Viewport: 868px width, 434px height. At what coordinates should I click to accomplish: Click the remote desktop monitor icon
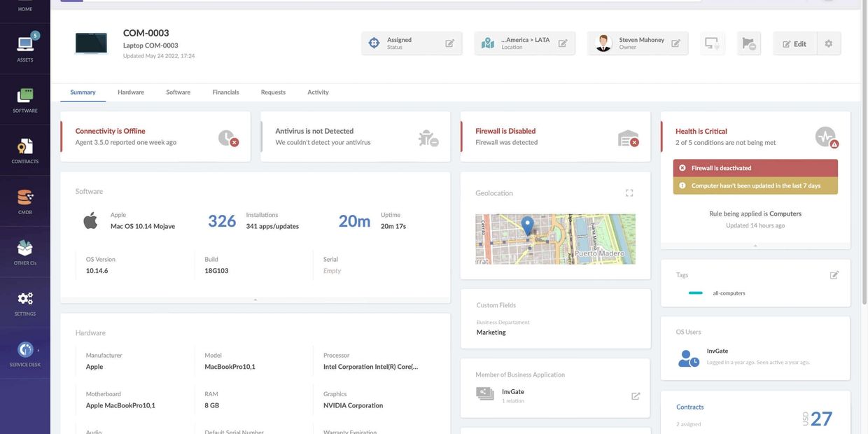tap(713, 43)
